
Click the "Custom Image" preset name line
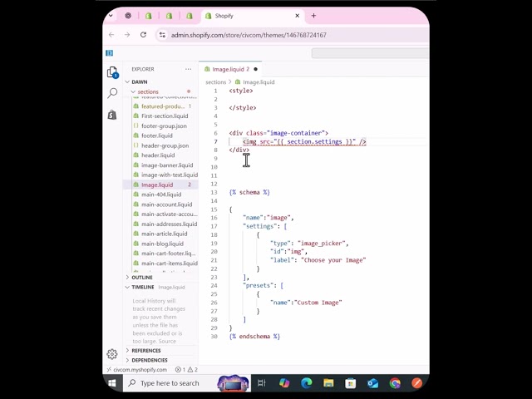tap(306, 303)
